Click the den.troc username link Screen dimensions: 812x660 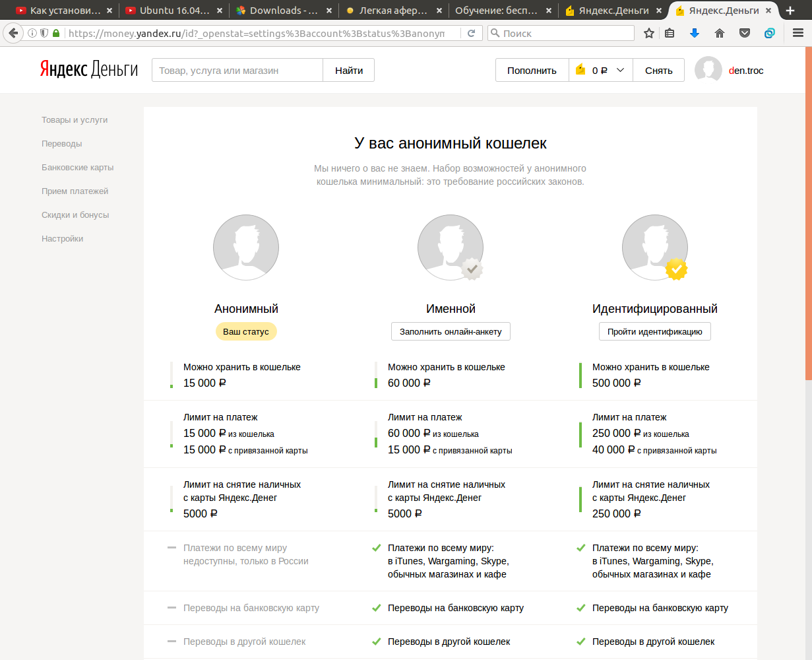click(x=746, y=71)
